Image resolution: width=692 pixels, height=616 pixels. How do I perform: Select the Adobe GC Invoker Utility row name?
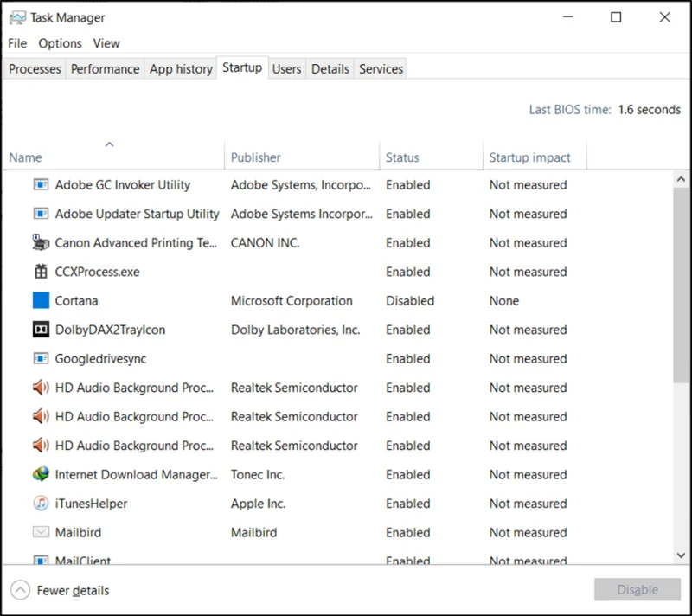pos(123,185)
